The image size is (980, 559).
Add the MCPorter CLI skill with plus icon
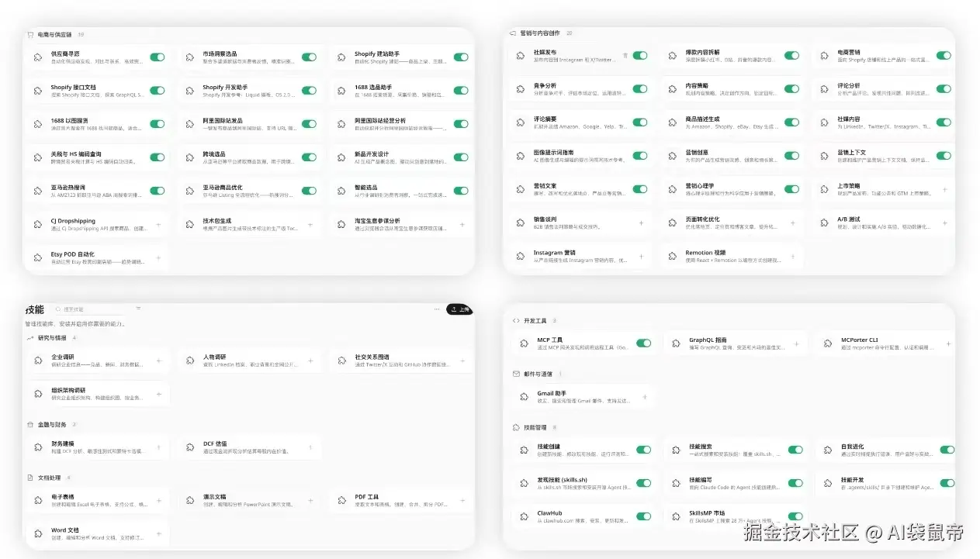point(947,343)
